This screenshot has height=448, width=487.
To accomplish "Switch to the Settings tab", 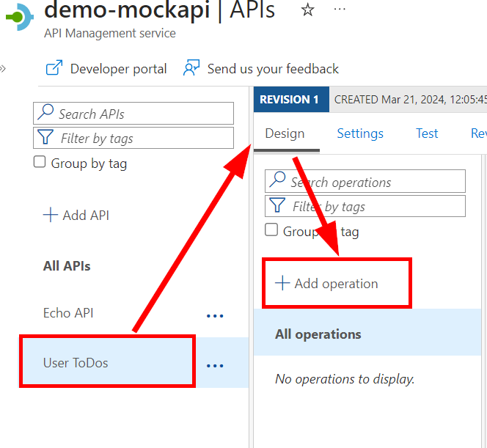I will point(360,133).
